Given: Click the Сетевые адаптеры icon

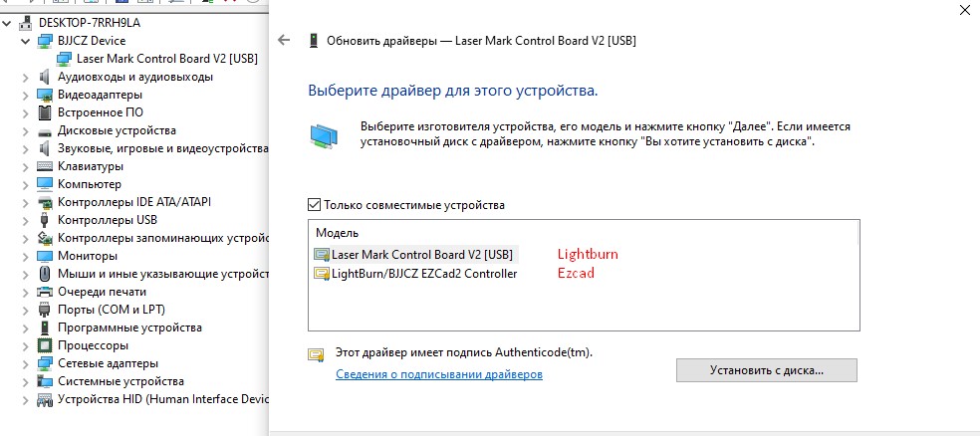Looking at the screenshot, I should click(45, 363).
